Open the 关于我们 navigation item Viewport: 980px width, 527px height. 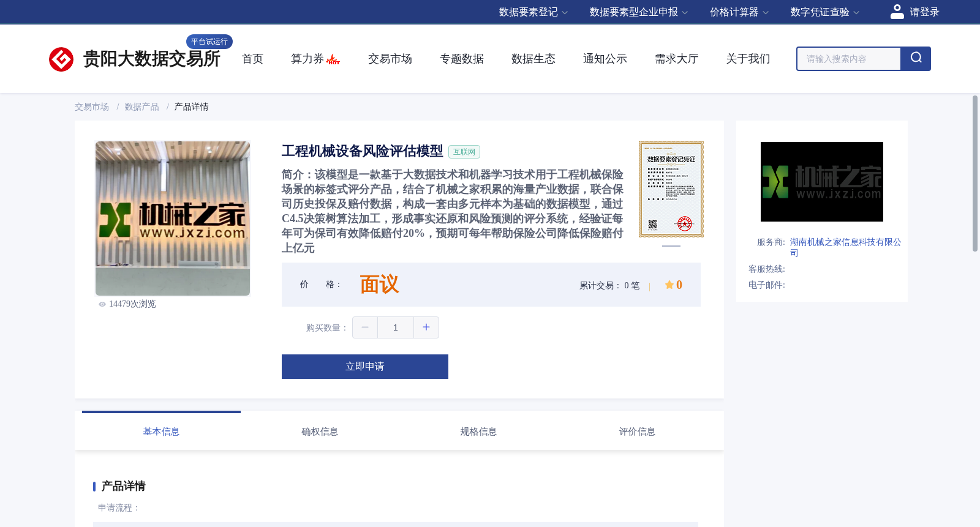748,59
